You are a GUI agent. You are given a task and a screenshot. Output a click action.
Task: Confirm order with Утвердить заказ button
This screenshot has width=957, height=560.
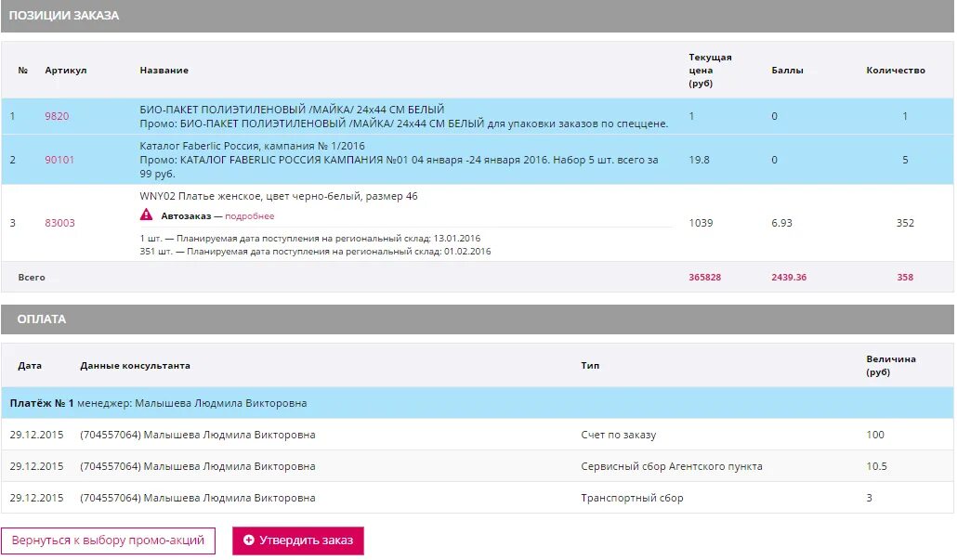pyautogui.click(x=298, y=540)
